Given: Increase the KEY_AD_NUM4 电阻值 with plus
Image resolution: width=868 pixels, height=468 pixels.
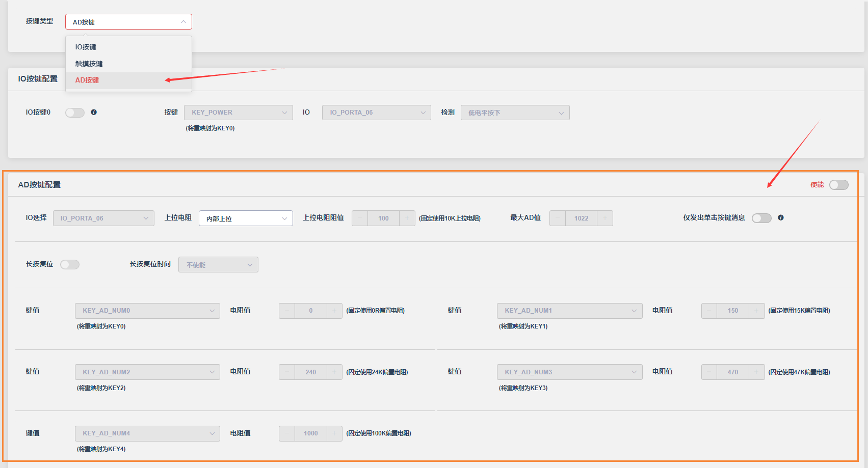Looking at the screenshot, I should pyautogui.click(x=334, y=433).
